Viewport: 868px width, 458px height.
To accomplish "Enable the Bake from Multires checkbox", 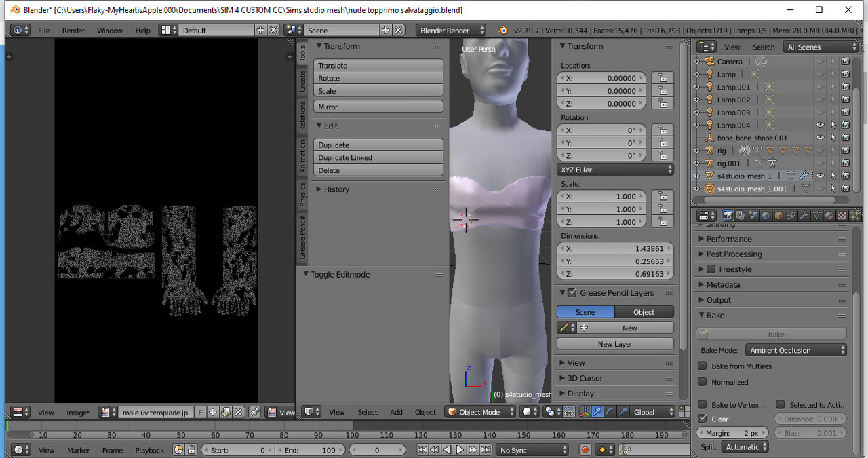I will (x=703, y=366).
